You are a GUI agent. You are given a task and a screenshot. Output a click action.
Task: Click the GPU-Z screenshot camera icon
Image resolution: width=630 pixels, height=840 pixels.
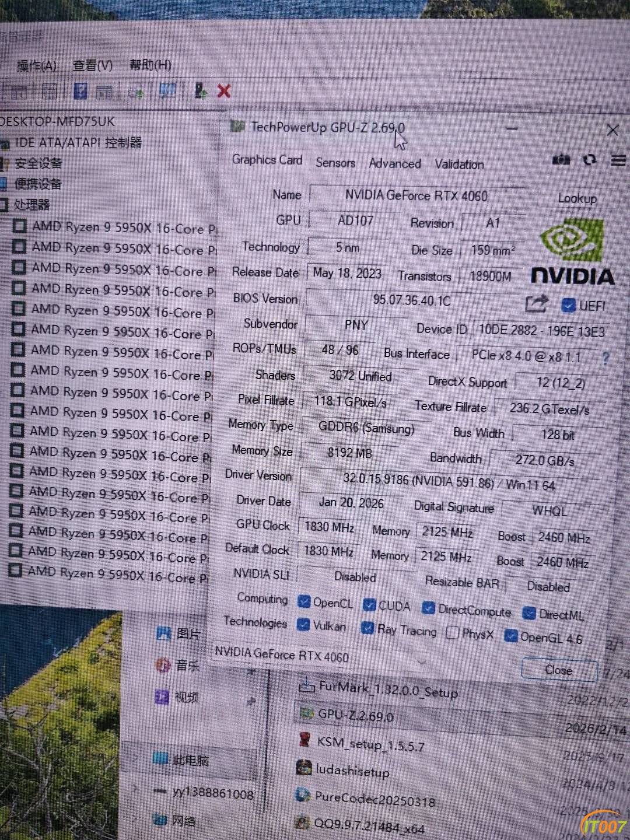point(561,159)
